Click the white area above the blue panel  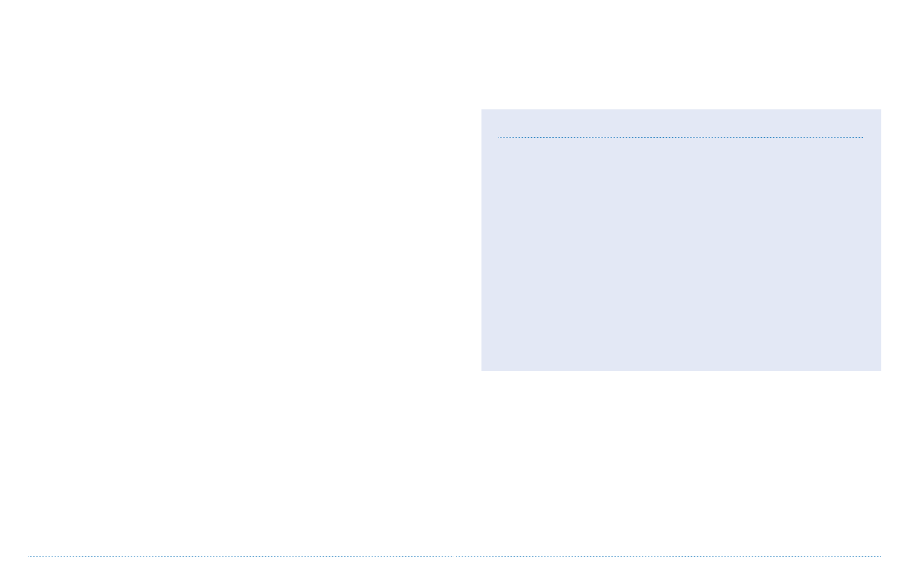click(x=681, y=54)
